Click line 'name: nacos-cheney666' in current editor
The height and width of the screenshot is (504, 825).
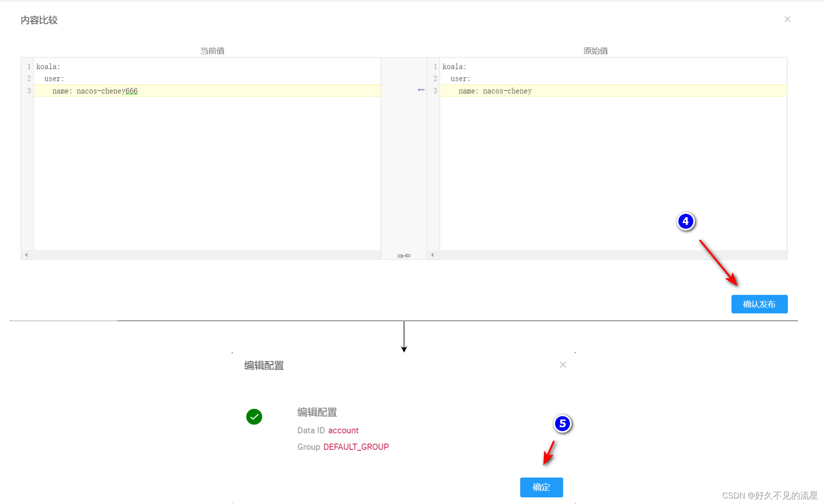pyautogui.click(x=207, y=91)
